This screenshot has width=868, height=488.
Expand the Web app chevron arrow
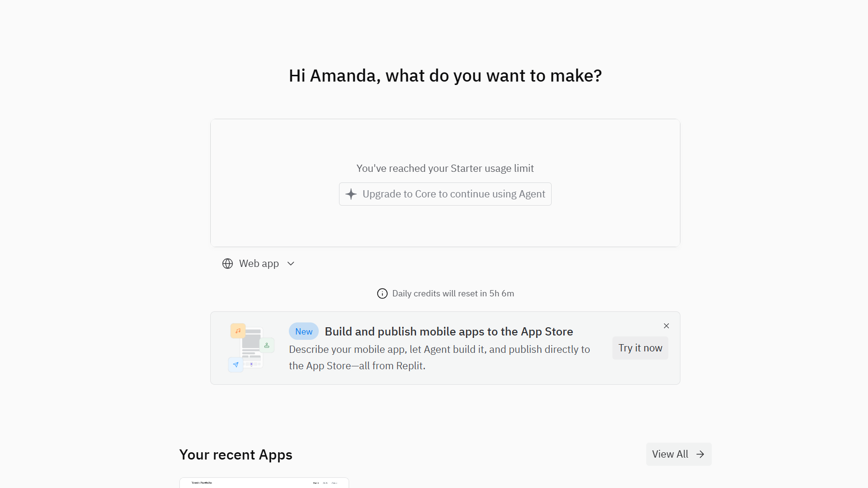click(x=291, y=264)
